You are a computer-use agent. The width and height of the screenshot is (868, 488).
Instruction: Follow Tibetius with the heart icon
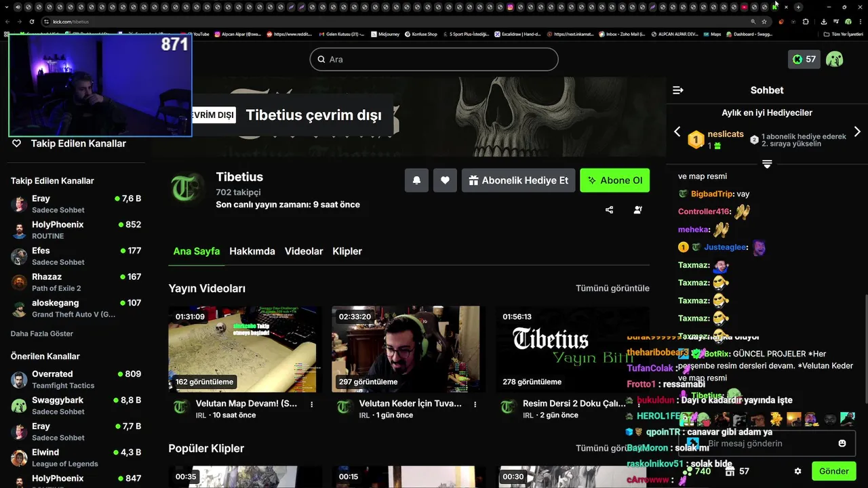pyautogui.click(x=445, y=180)
